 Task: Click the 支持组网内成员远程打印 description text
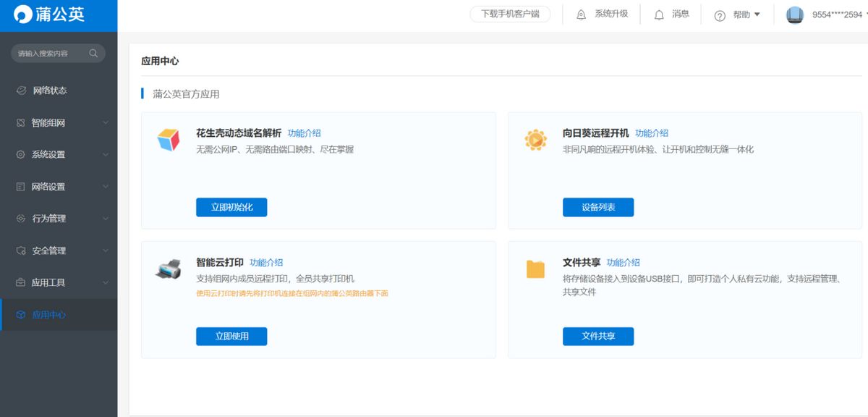[275, 279]
